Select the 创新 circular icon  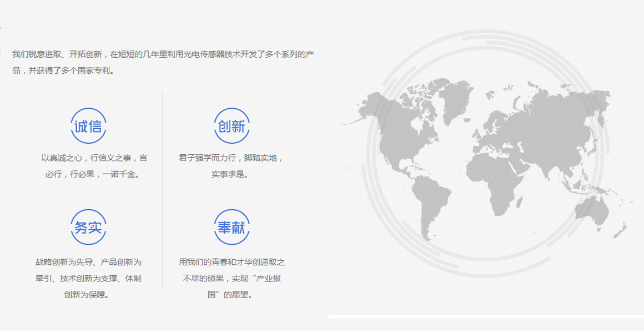pyautogui.click(x=232, y=126)
